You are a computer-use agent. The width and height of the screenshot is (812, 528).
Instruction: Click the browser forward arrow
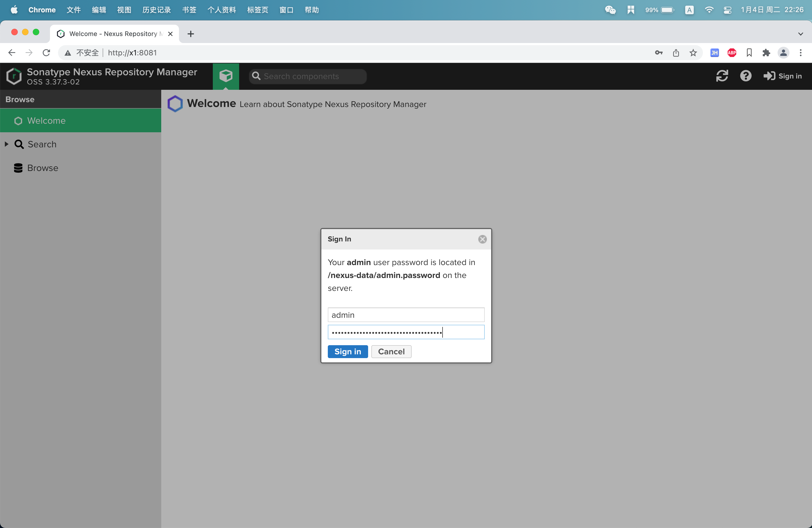click(29, 53)
